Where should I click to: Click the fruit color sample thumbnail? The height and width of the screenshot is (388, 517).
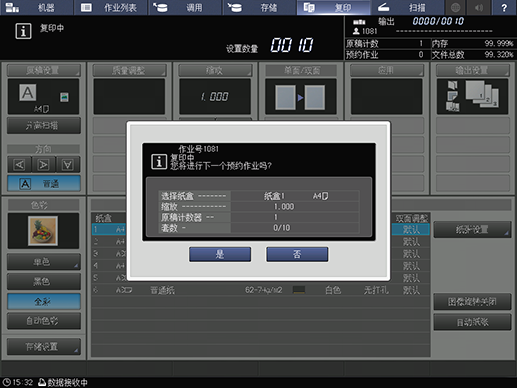(43, 231)
